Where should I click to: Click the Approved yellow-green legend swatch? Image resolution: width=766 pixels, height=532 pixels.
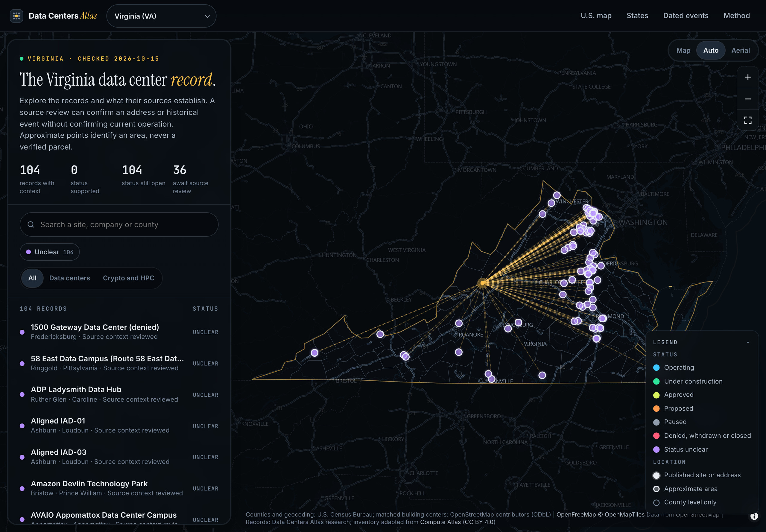[x=656, y=395]
